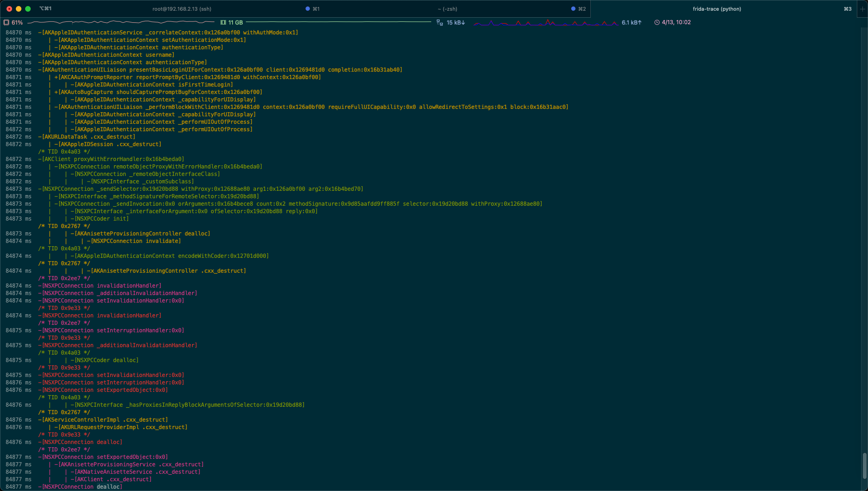Click the 4/13, 10:02 date and time
The width and height of the screenshot is (868, 491).
point(676,22)
